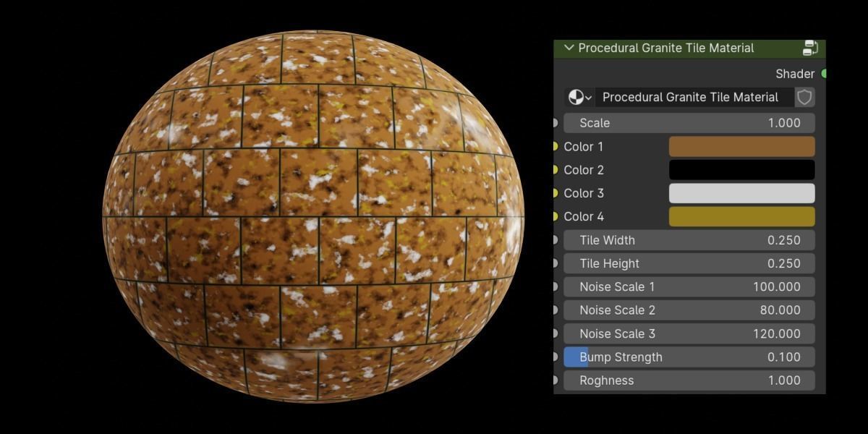This screenshot has width=868, height=434.
Task: Click the Bump Strength input socket
Action: pyautogui.click(x=556, y=357)
